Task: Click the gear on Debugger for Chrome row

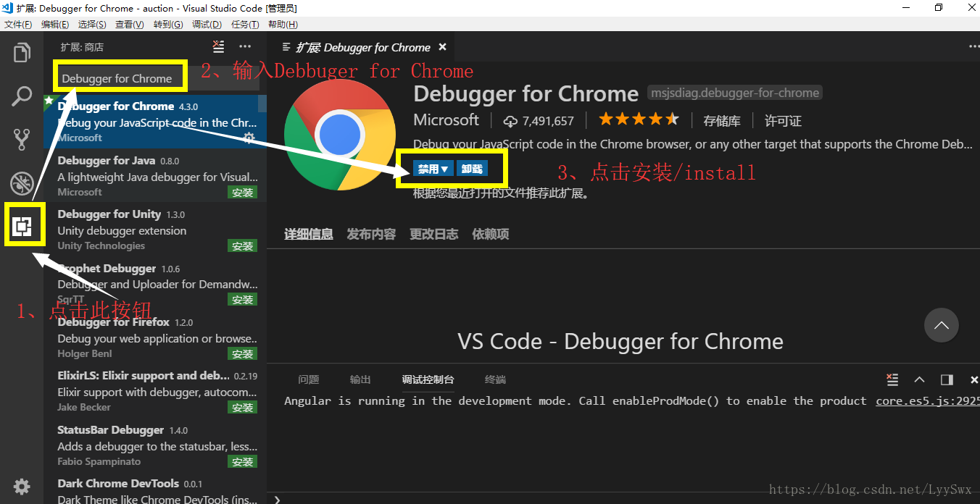Action: pyautogui.click(x=249, y=137)
